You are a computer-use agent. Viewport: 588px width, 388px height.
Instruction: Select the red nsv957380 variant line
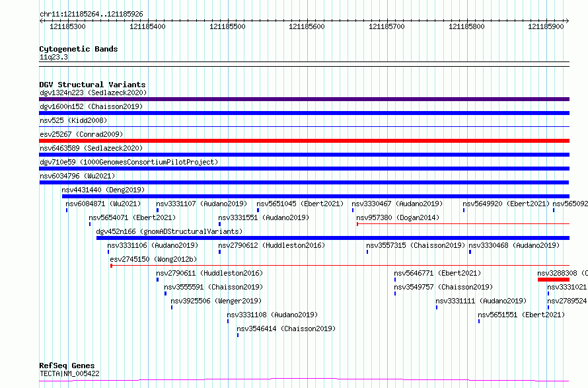463,224
